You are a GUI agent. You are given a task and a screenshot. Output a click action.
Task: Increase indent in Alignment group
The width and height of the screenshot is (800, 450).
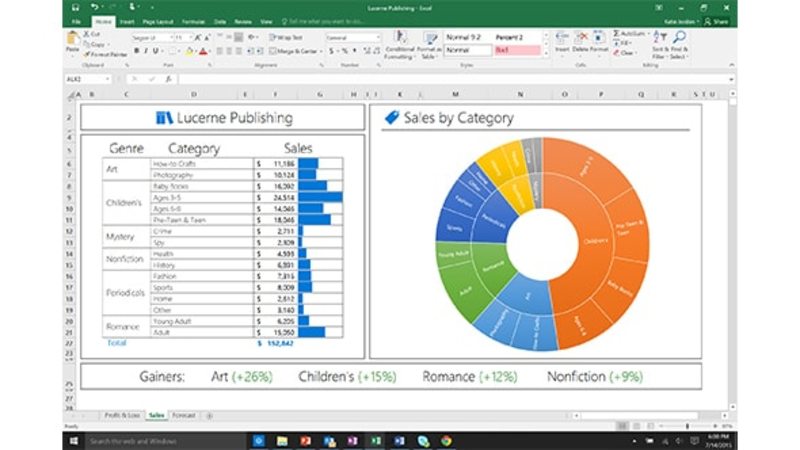260,51
